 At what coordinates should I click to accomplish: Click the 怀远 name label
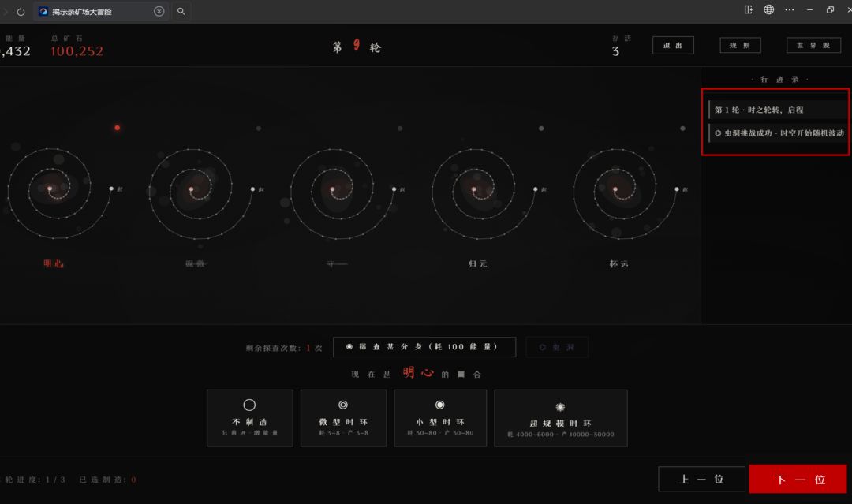coord(619,264)
